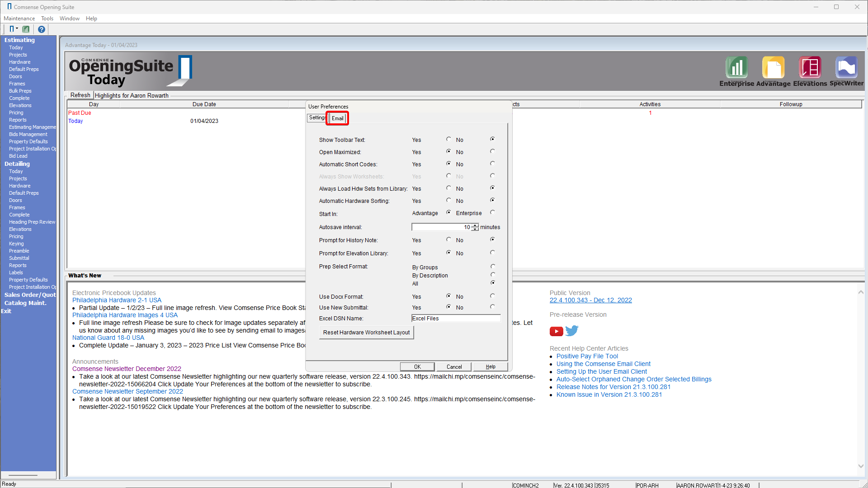
Task: Open Estimating Projects in sidebar
Action: 18,55
